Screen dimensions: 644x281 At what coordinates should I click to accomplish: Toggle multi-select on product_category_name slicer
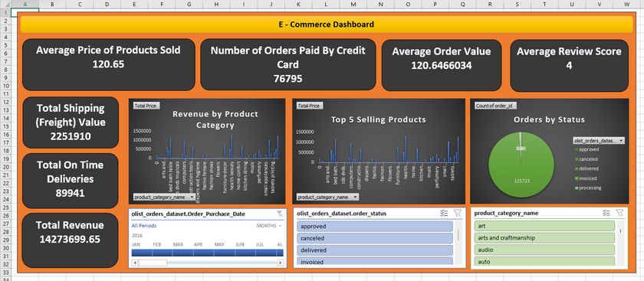point(606,213)
